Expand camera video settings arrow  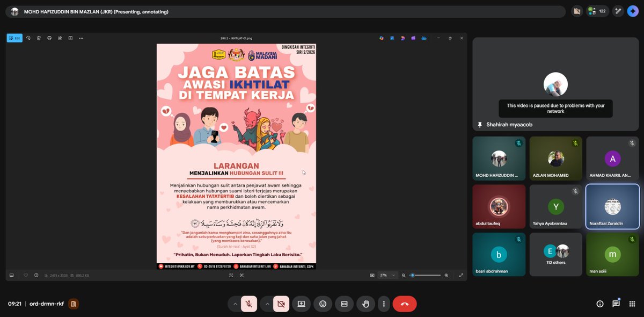(267, 304)
